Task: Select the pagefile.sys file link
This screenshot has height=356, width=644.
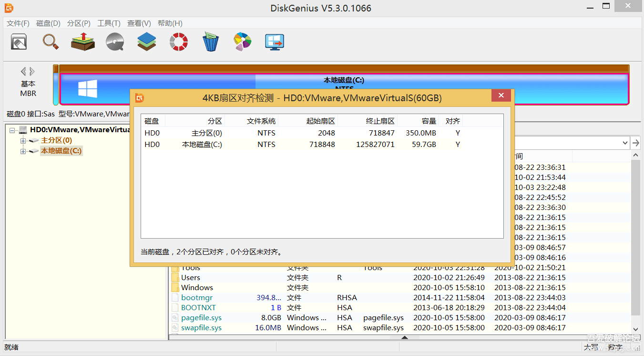Action: coord(196,317)
